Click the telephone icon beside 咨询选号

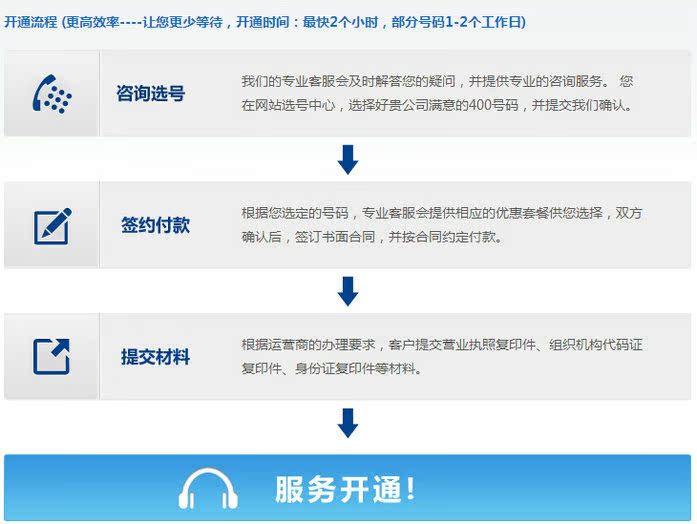tap(52, 95)
